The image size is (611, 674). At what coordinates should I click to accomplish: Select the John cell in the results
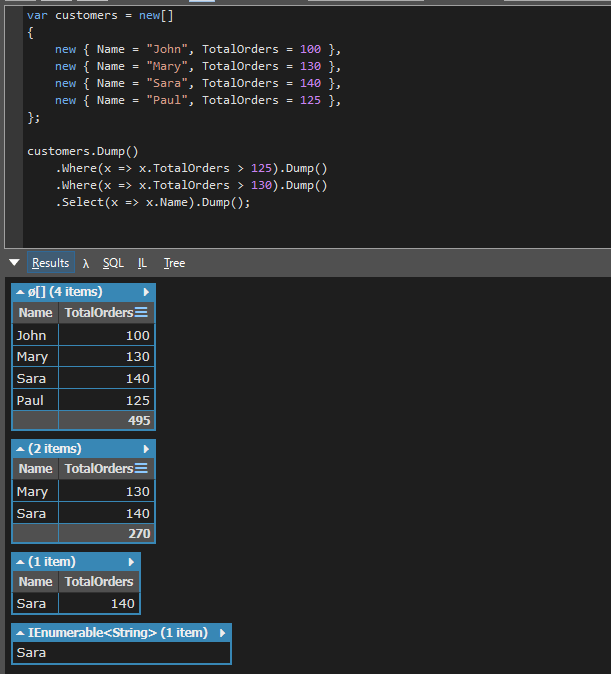click(x=35, y=335)
